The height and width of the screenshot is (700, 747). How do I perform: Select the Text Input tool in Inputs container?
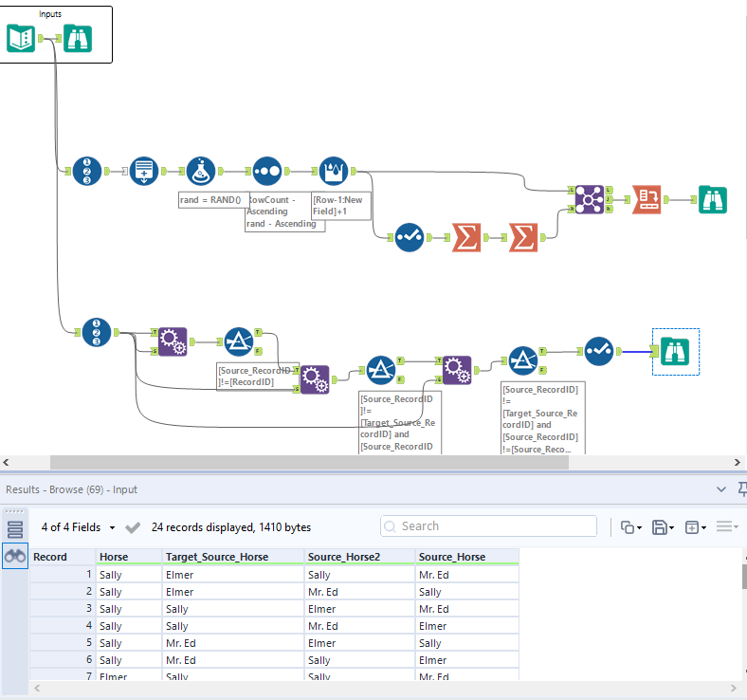click(21, 38)
